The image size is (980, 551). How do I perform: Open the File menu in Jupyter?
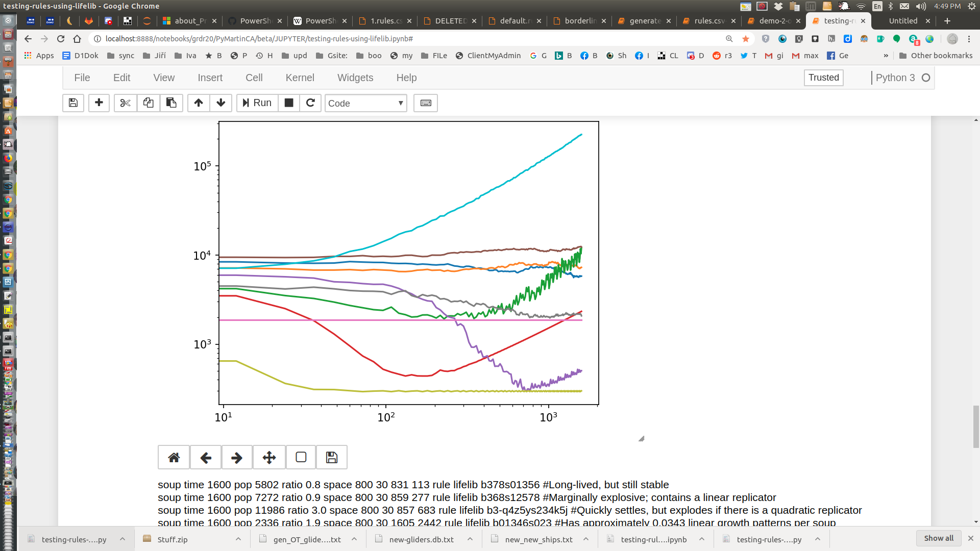(82, 78)
